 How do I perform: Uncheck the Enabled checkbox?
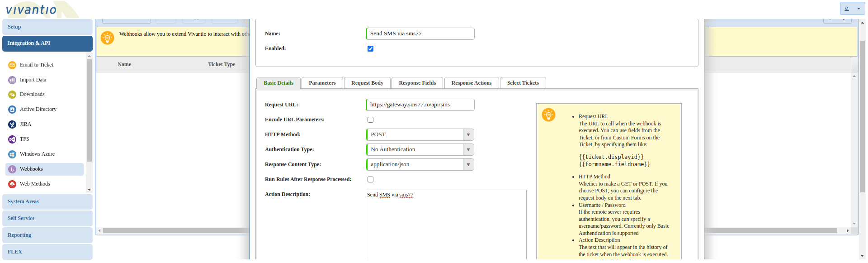tap(370, 49)
